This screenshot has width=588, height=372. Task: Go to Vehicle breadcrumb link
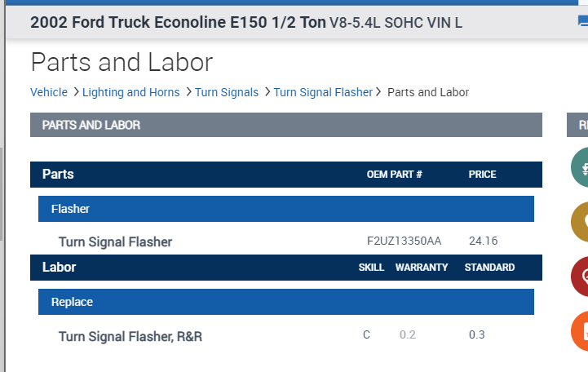49,92
